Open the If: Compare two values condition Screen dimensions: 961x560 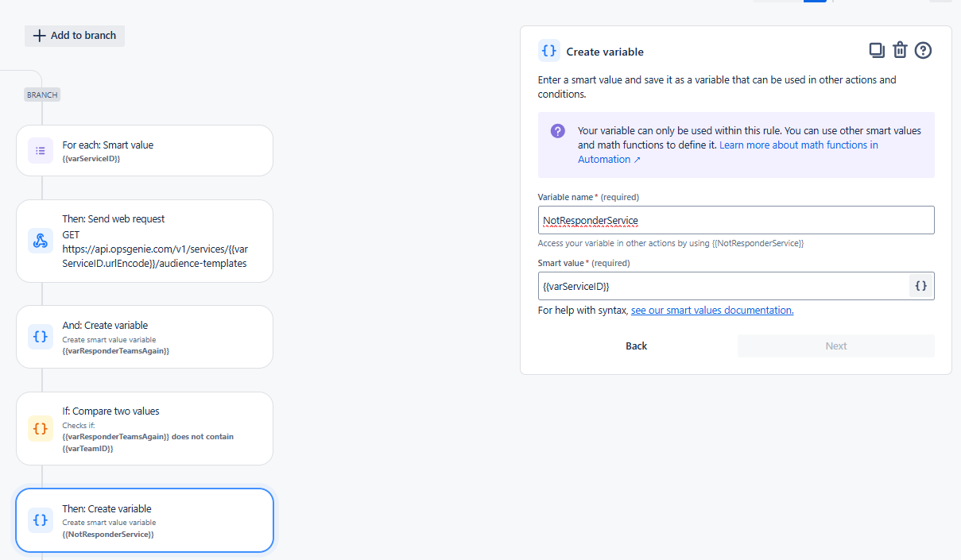[145, 428]
